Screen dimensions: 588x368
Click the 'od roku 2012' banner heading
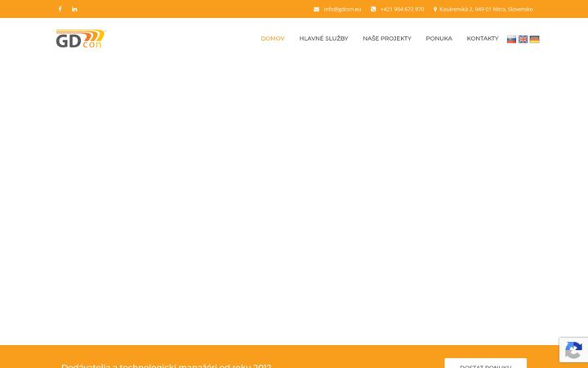(x=166, y=366)
